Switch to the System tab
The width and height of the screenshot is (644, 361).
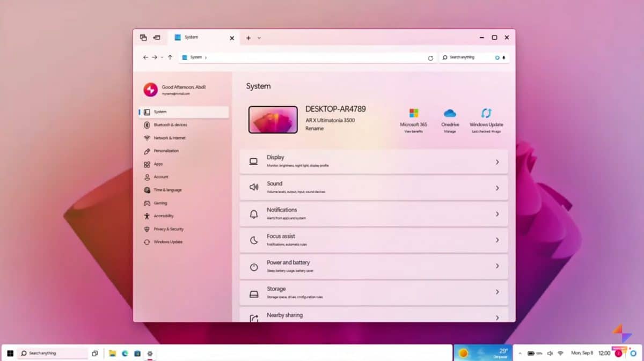point(192,37)
